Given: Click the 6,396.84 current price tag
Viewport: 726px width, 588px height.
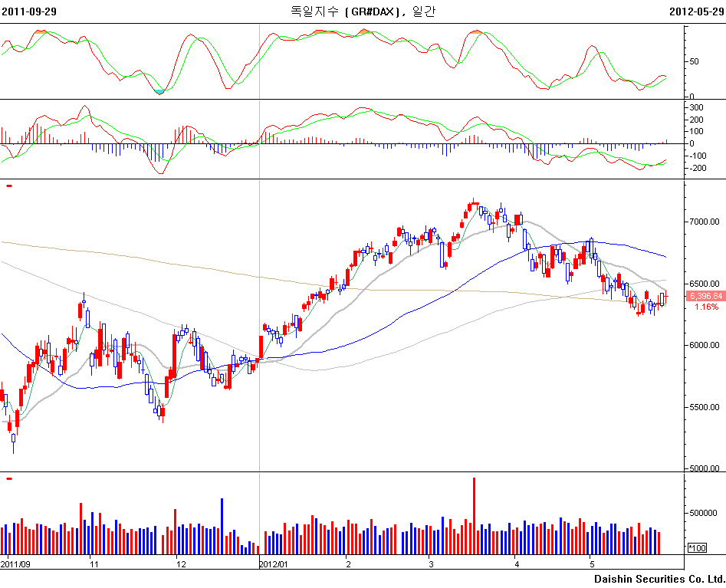Looking at the screenshot, I should [705, 296].
